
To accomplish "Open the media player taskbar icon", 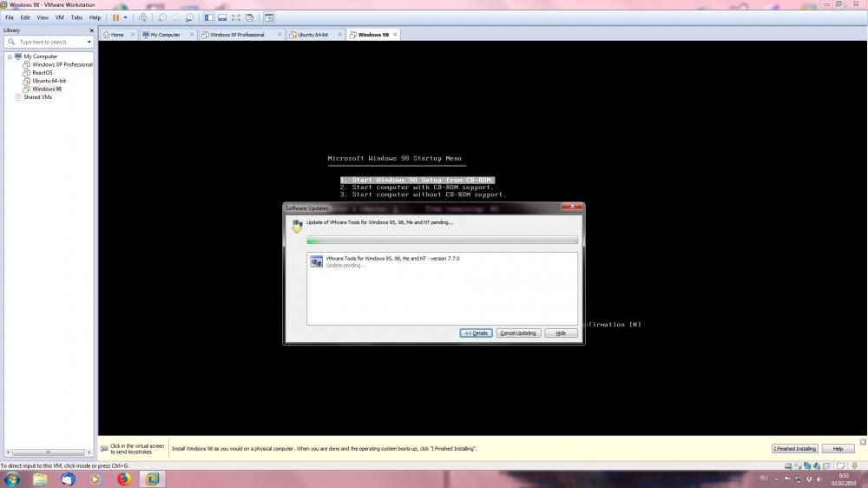I will (95, 479).
